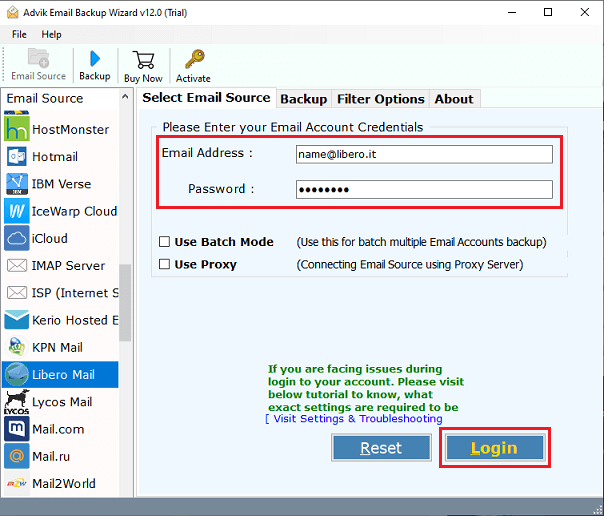Click the Email Address input field

tap(424, 154)
